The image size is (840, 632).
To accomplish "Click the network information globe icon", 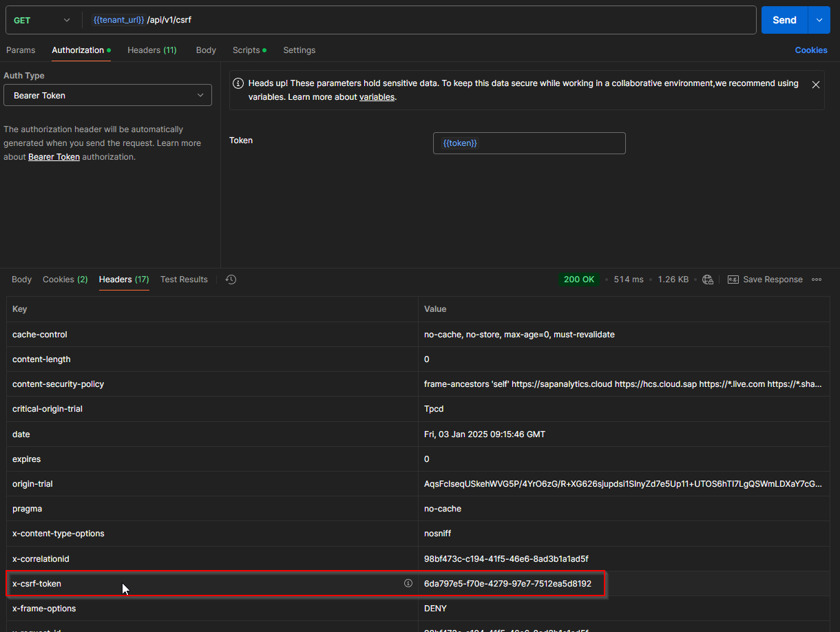I will pyautogui.click(x=707, y=280).
